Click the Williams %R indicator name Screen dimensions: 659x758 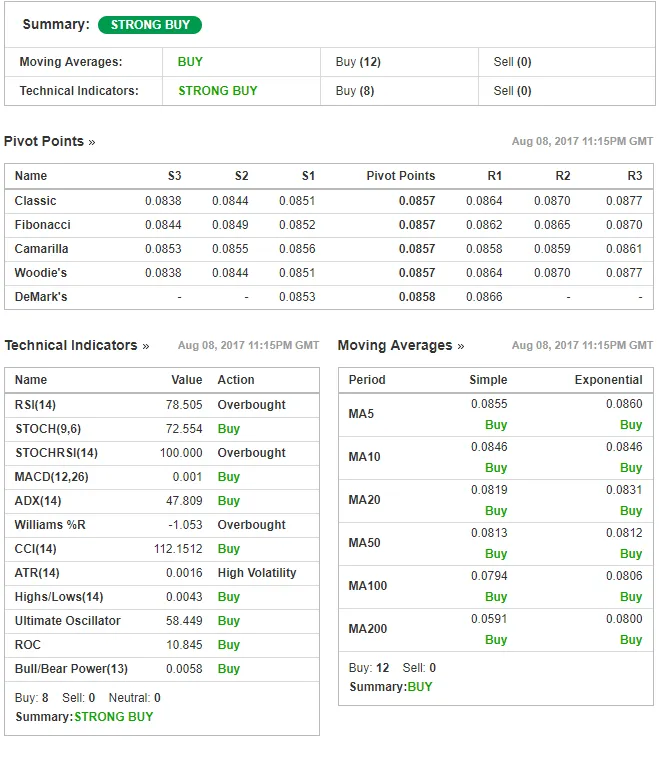point(50,525)
